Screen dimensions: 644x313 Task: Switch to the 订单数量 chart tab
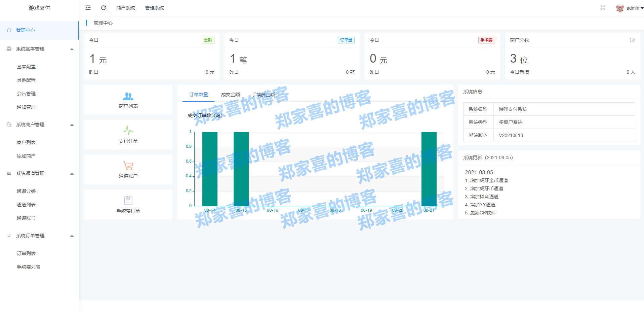click(199, 95)
